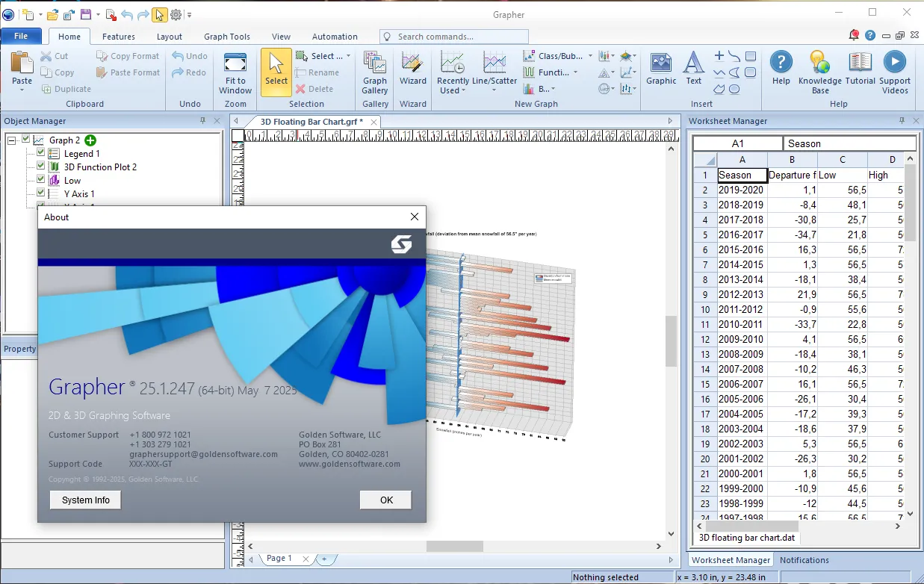The width and height of the screenshot is (924, 584).
Task: Click the Open folder icon in quick access toolbar
Action: 52,14
